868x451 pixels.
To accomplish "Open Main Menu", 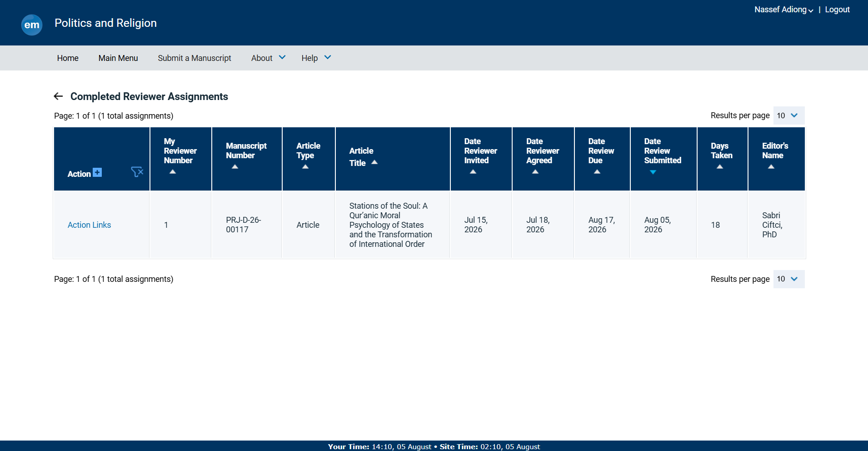I will (x=118, y=58).
